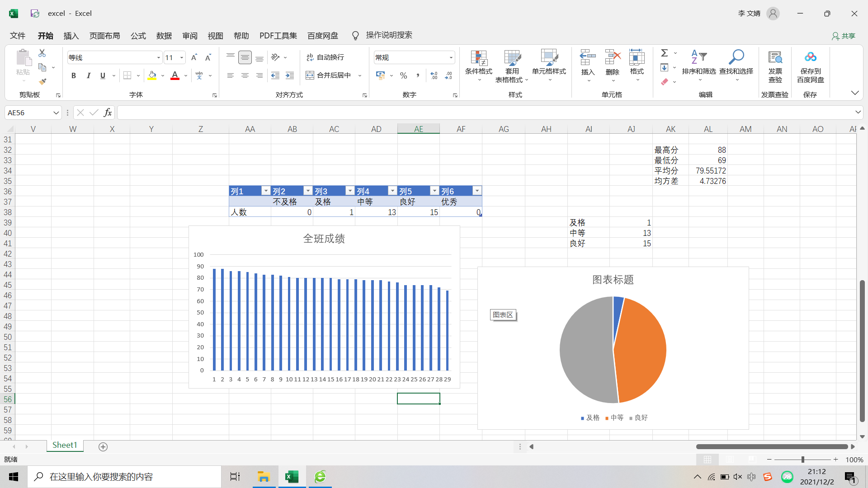Image resolution: width=868 pixels, height=488 pixels.
Task: Toggle italic formatting
Action: 88,75
